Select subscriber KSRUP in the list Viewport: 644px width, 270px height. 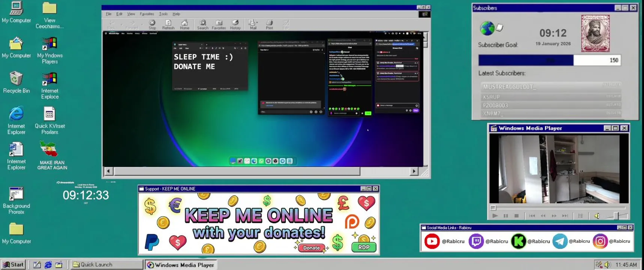551,97
